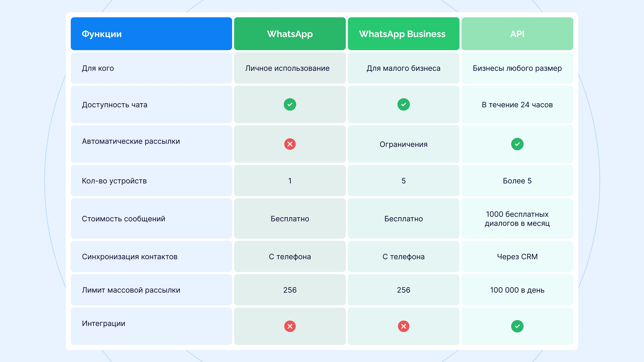Click the Ограничения cell text
The height and width of the screenshot is (362, 644).
pyautogui.click(x=404, y=144)
